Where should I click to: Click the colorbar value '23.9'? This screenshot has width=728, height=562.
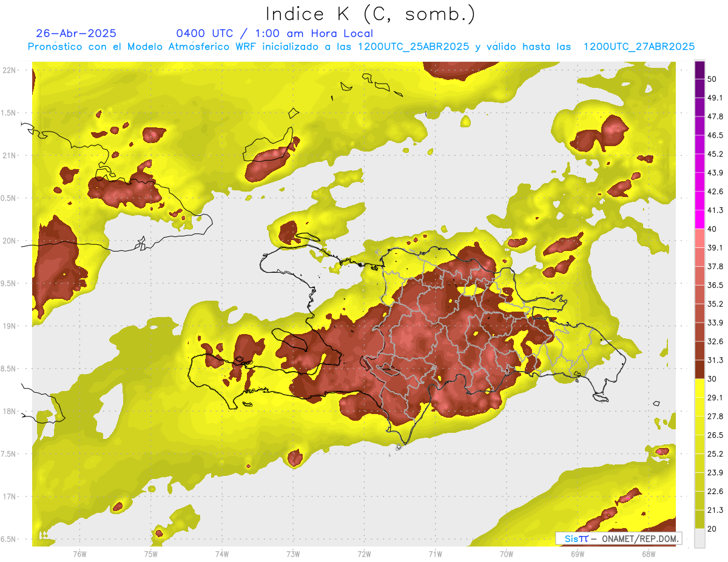[715, 473]
